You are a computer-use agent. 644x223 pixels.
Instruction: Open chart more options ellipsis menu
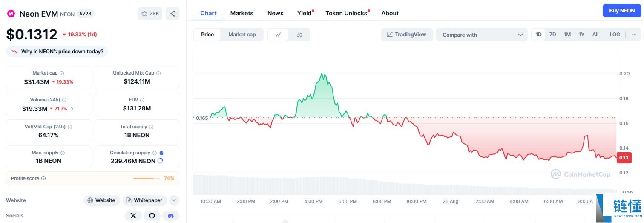(634, 35)
